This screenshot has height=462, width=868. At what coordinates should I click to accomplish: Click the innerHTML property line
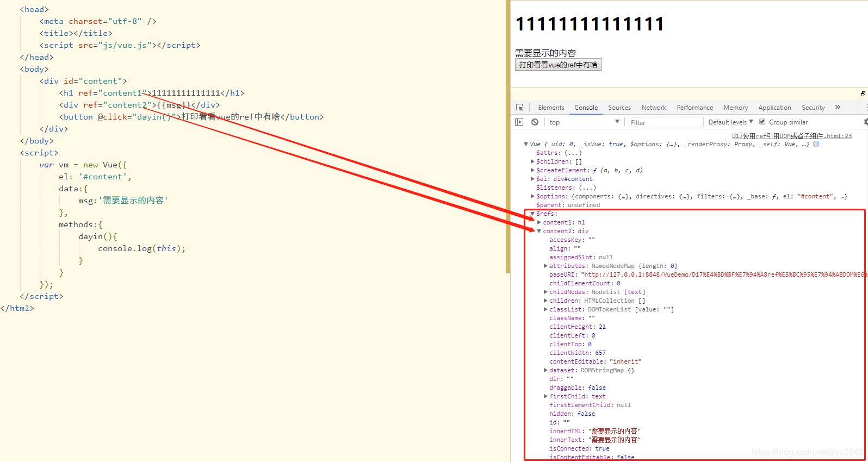coord(595,431)
